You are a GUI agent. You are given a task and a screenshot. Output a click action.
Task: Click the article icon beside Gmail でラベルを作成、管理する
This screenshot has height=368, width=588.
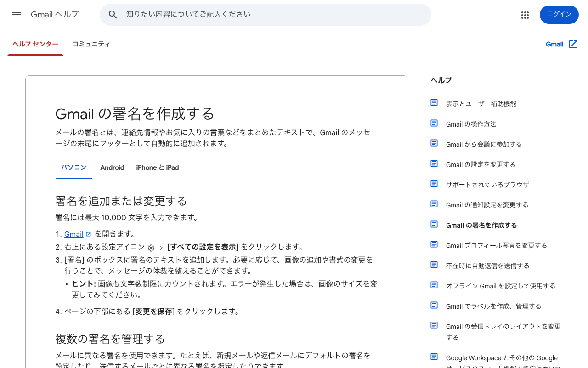[434, 305]
